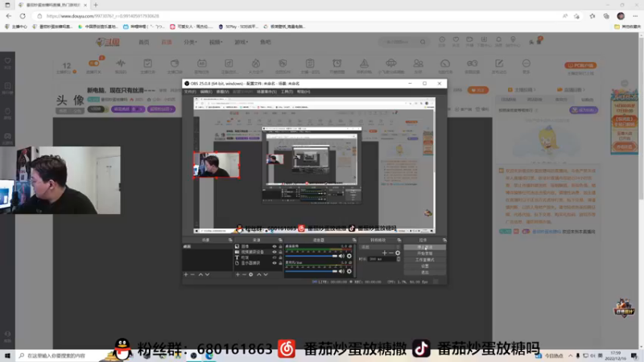Open transition properties gear icon

pyautogui.click(x=398, y=253)
